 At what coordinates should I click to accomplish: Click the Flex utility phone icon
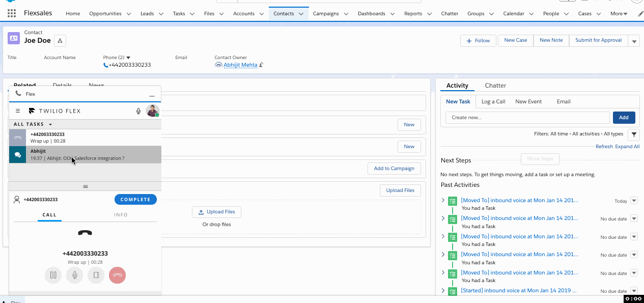click(18, 94)
